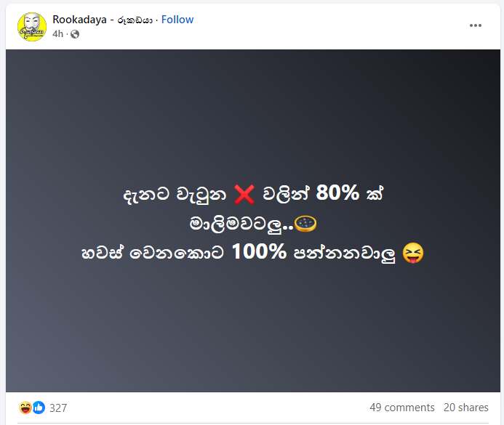Click the red cross mark emoji
This screenshot has width=504, height=425.
(244, 194)
